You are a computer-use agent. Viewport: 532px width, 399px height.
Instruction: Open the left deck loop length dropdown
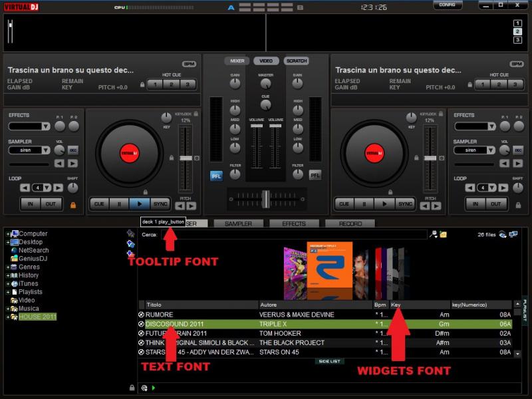click(47, 188)
